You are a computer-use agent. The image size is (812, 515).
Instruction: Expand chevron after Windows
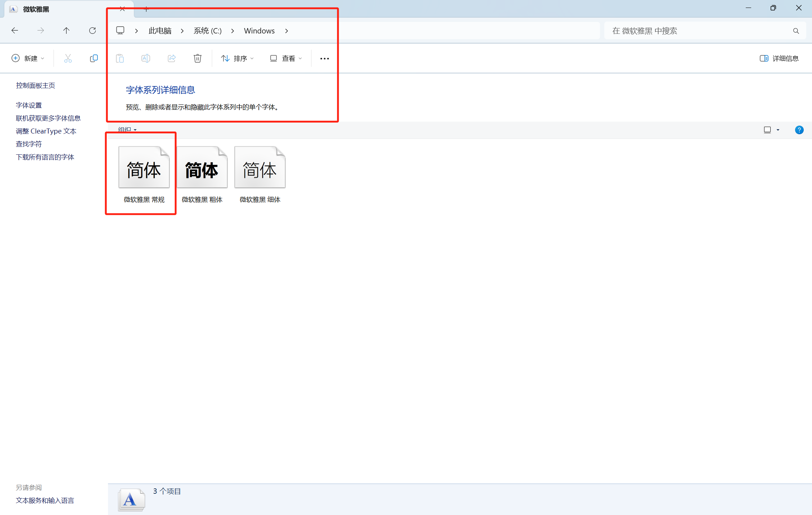point(287,31)
